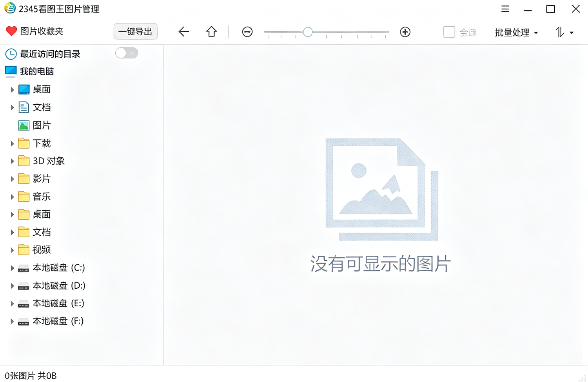
Task: Open the sort order arrows menu
Action: [564, 32]
